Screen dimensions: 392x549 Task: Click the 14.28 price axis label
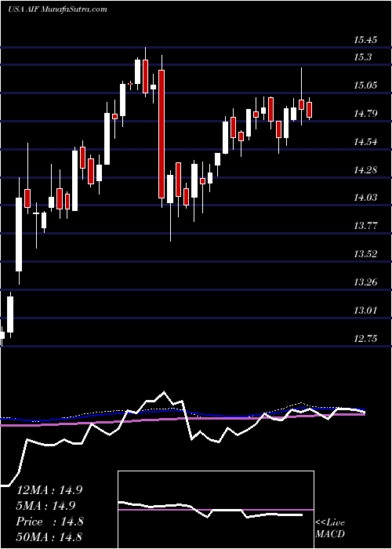[x=365, y=170]
